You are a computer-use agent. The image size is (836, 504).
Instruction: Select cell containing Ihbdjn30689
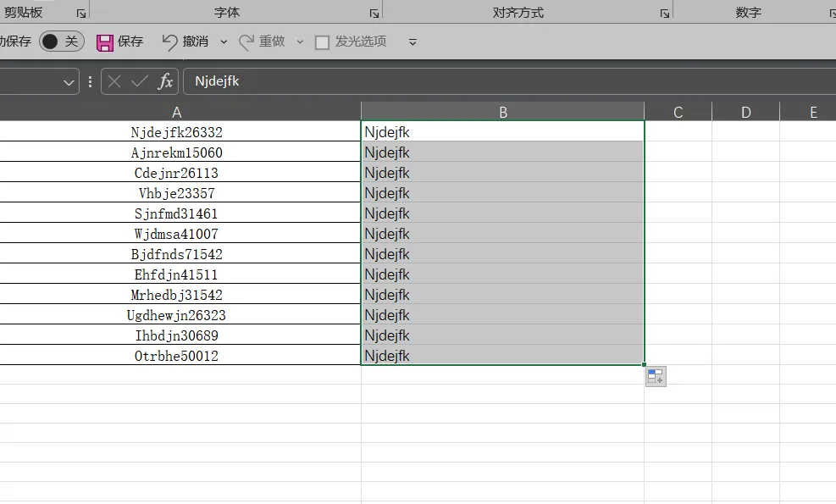pos(180,335)
